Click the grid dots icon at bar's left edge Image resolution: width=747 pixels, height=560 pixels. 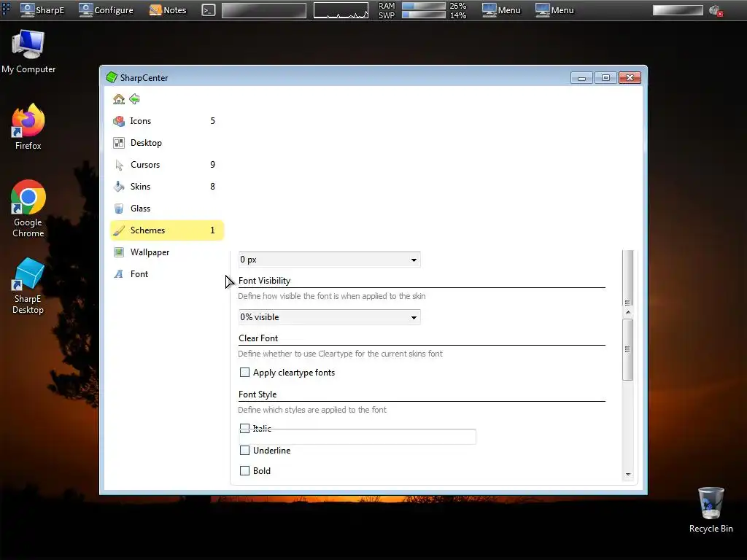coord(6,9)
